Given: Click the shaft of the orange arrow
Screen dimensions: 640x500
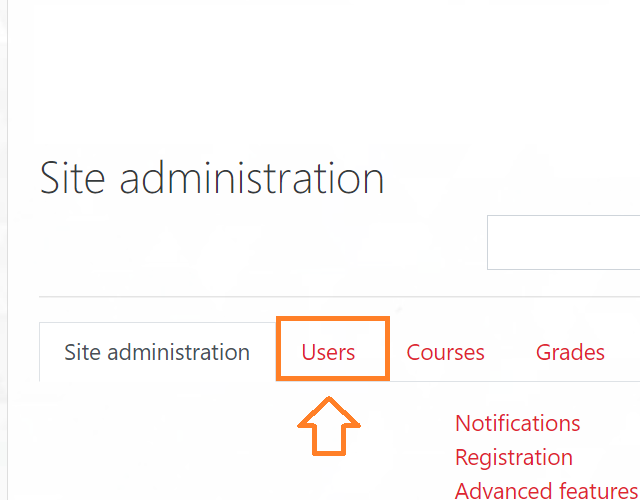Looking at the screenshot, I should pos(329,440).
